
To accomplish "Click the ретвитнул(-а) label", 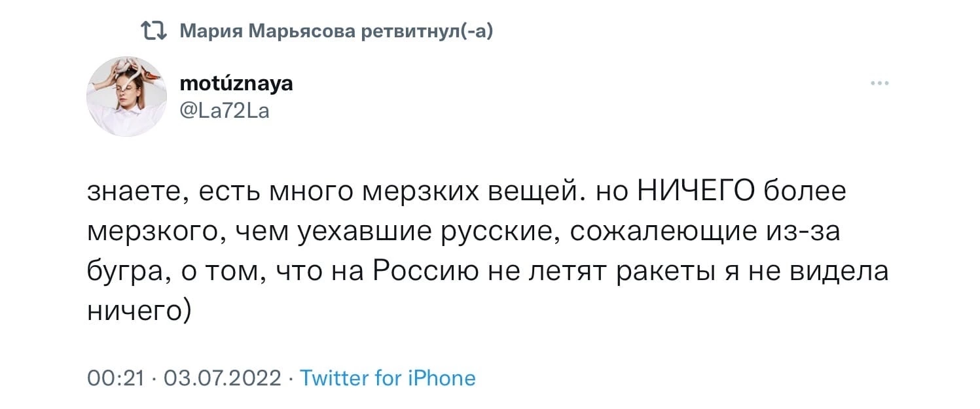I will point(427,30).
